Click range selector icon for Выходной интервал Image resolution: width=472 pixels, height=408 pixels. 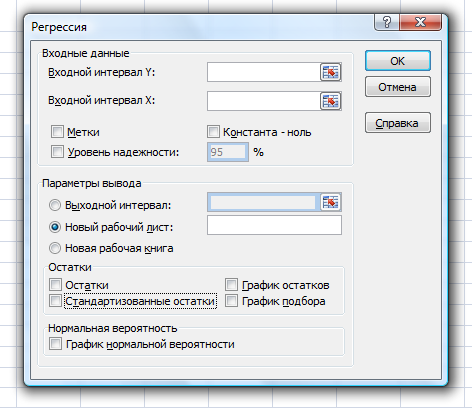click(331, 202)
